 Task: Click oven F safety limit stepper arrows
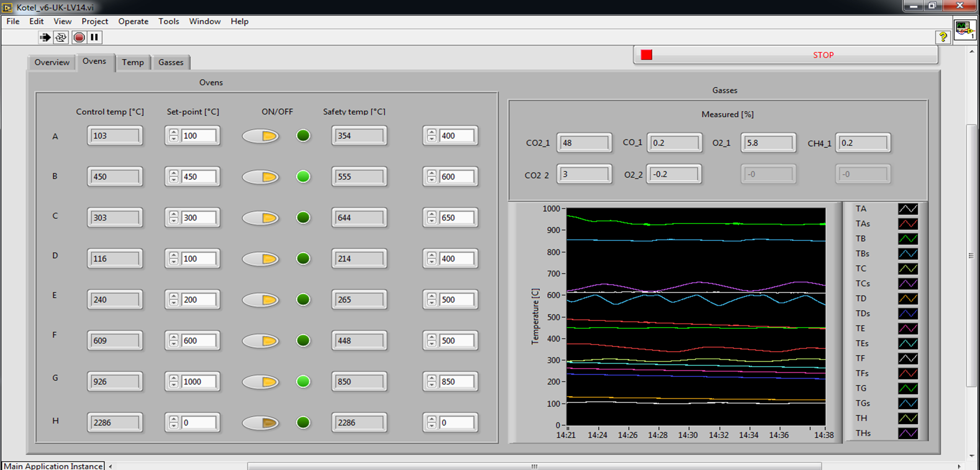432,341
